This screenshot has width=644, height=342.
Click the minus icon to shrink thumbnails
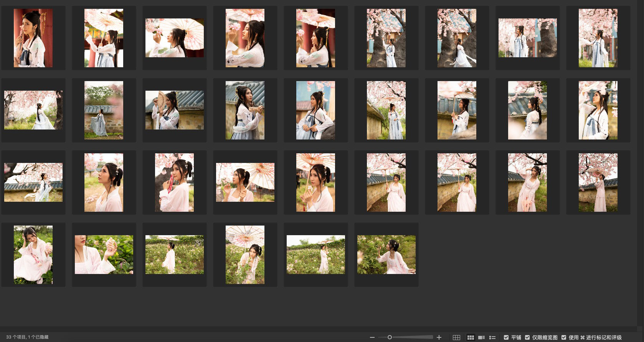(x=372, y=337)
